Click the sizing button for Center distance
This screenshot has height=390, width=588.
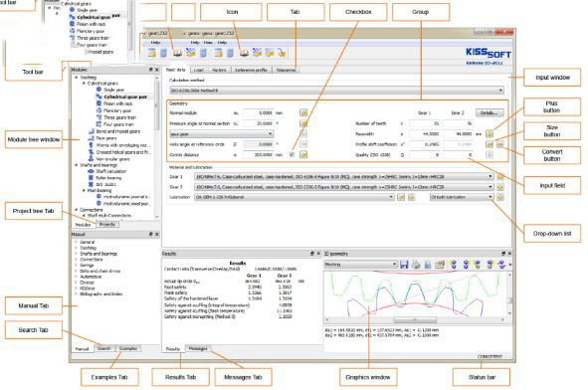pyautogui.click(x=303, y=154)
